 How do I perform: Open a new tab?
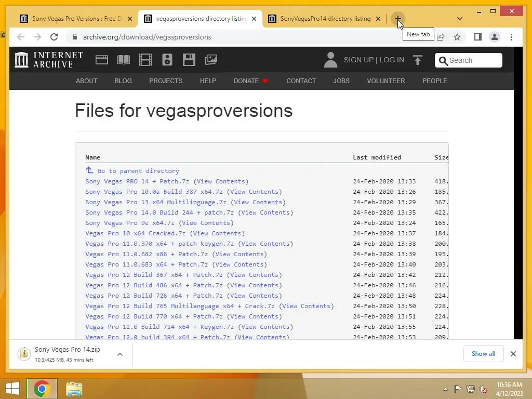397,19
